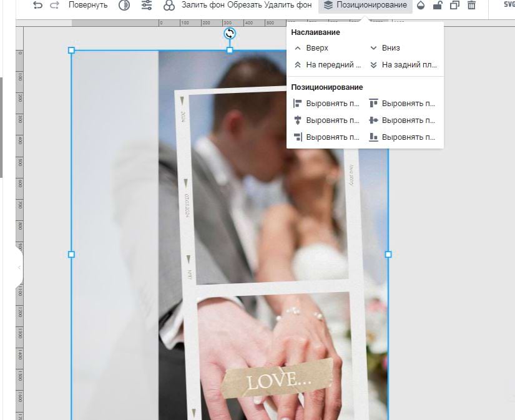
Task: Click the align right option
Action: pos(326,137)
